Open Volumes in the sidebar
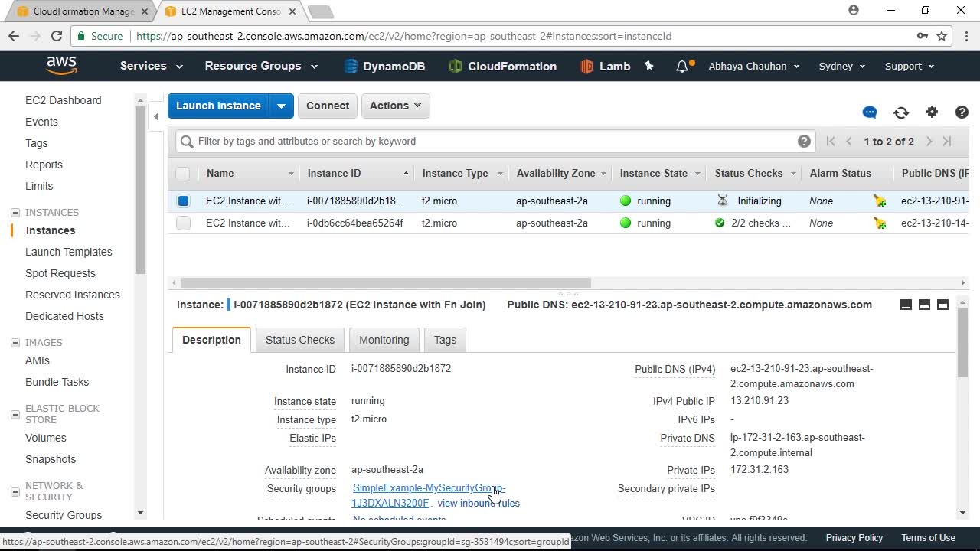This screenshot has width=980, height=551. point(45,438)
